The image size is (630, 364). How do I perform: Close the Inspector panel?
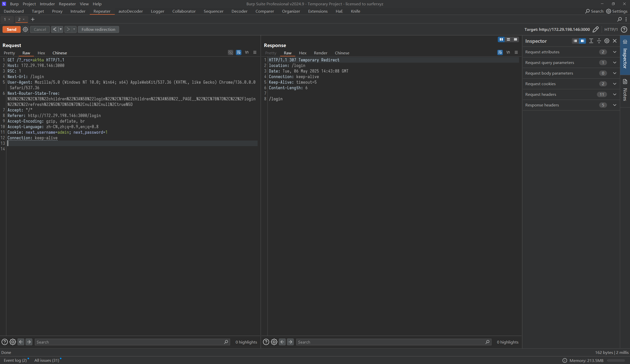[x=615, y=41]
